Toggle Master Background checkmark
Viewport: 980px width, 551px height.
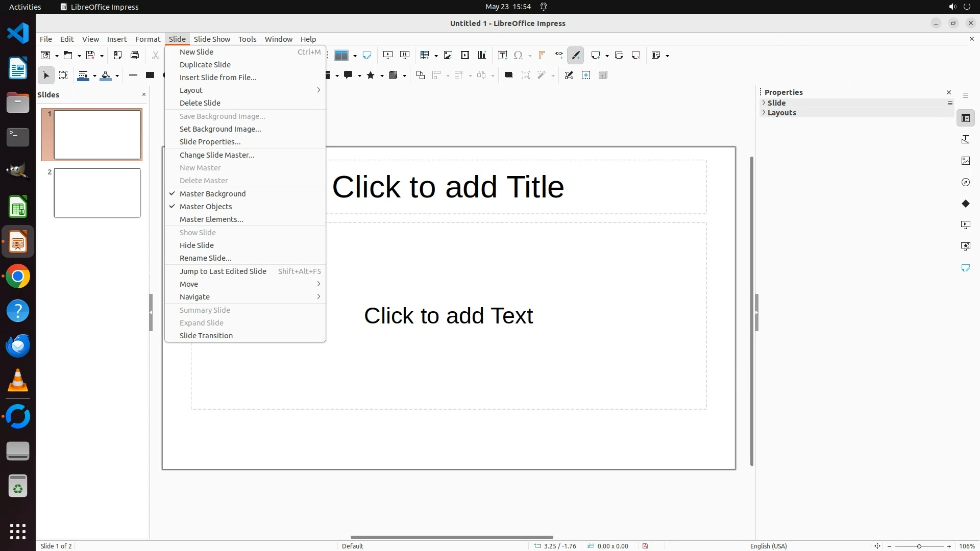(x=212, y=194)
